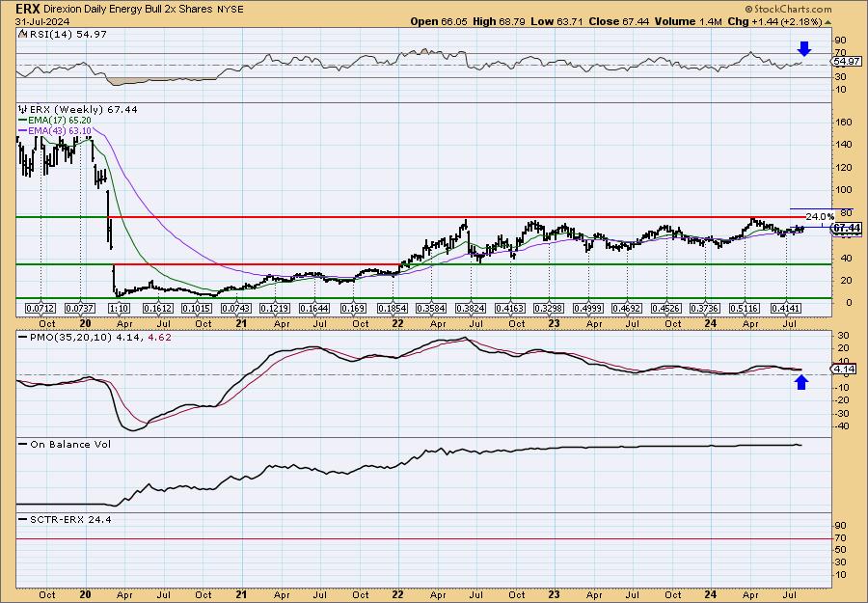Click the 0.3584 value box
Image resolution: width=868 pixels, height=603 pixels.
tap(431, 308)
